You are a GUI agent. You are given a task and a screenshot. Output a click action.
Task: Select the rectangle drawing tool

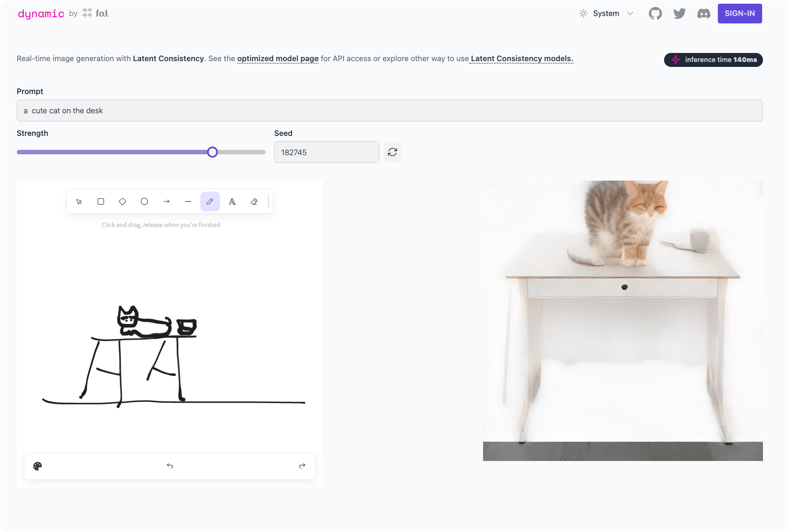click(x=101, y=202)
